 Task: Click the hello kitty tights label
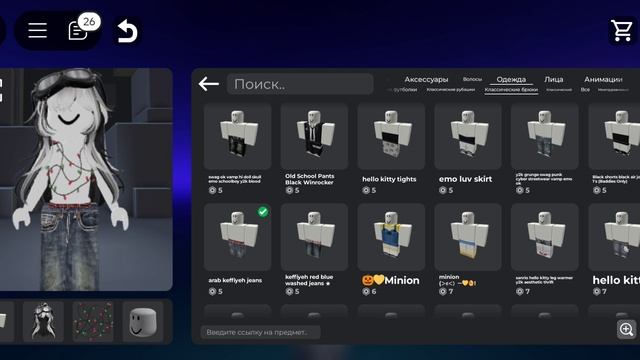pos(389,179)
